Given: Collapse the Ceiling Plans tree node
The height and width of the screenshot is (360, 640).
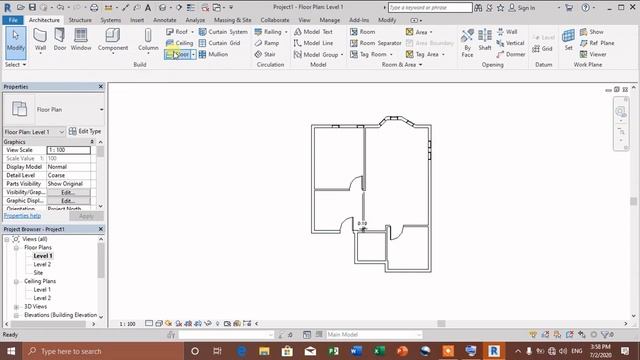Looking at the screenshot, I should [16, 282].
